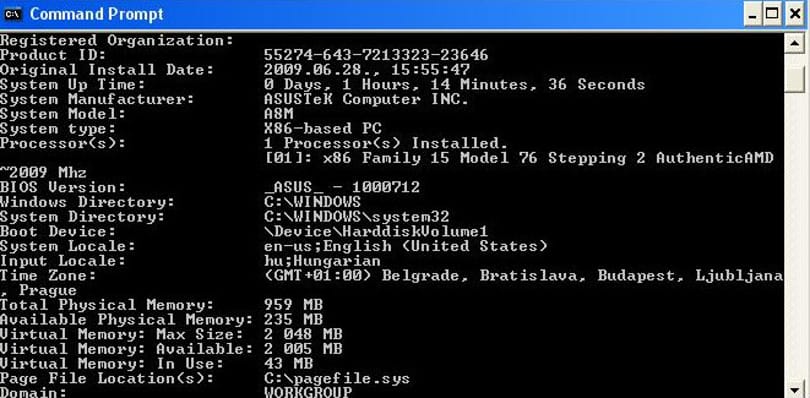Click the AuthenticAMD processor line
This screenshot has width=810, height=398.
(x=519, y=158)
